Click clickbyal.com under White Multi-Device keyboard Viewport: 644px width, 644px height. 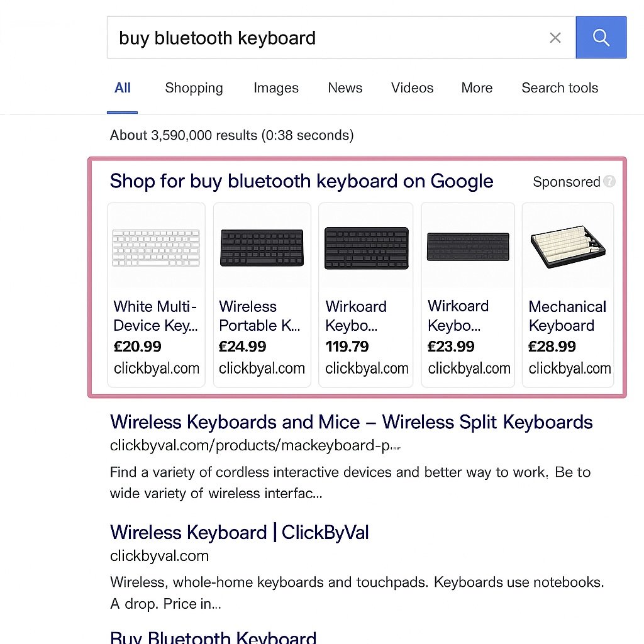(x=157, y=369)
